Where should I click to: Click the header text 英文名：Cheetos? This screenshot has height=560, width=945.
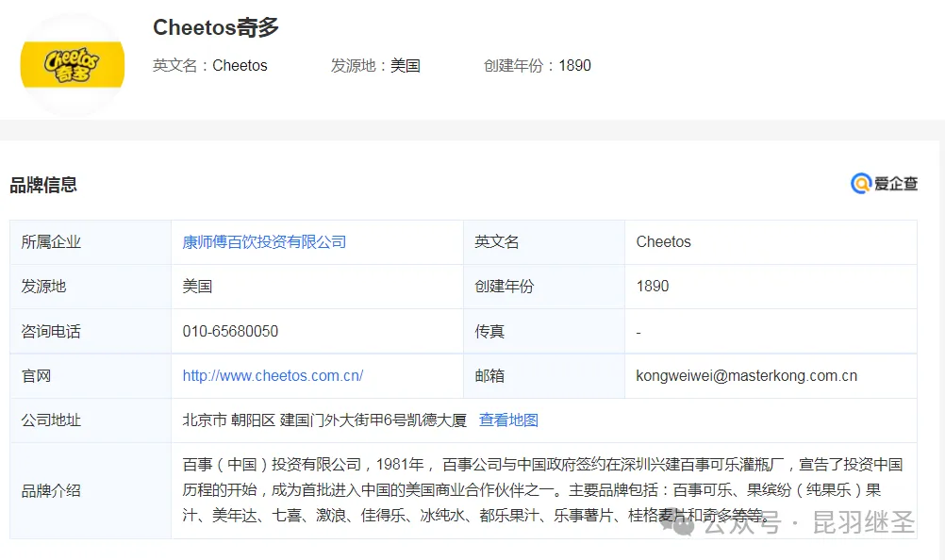coord(209,66)
